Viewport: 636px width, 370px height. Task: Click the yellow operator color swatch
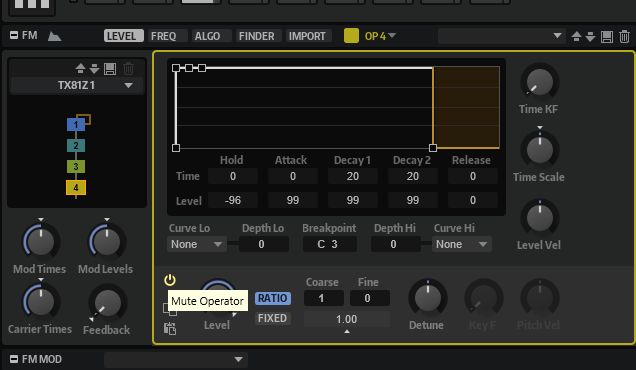pyautogui.click(x=351, y=36)
